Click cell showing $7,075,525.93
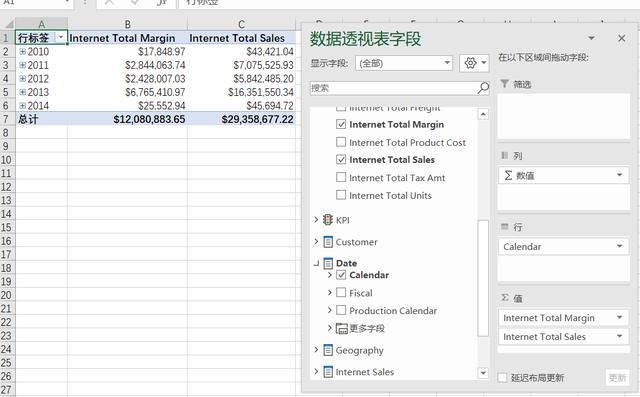 (241, 65)
